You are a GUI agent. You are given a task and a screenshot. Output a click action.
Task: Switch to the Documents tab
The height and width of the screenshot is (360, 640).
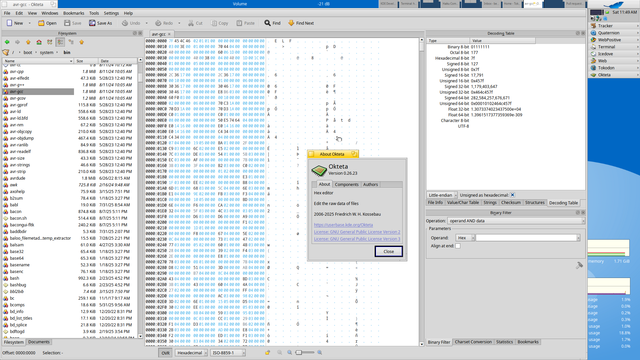click(39, 342)
